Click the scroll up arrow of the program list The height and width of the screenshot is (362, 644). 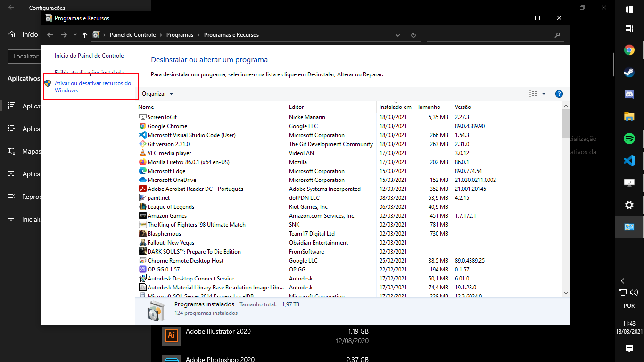[566, 106]
